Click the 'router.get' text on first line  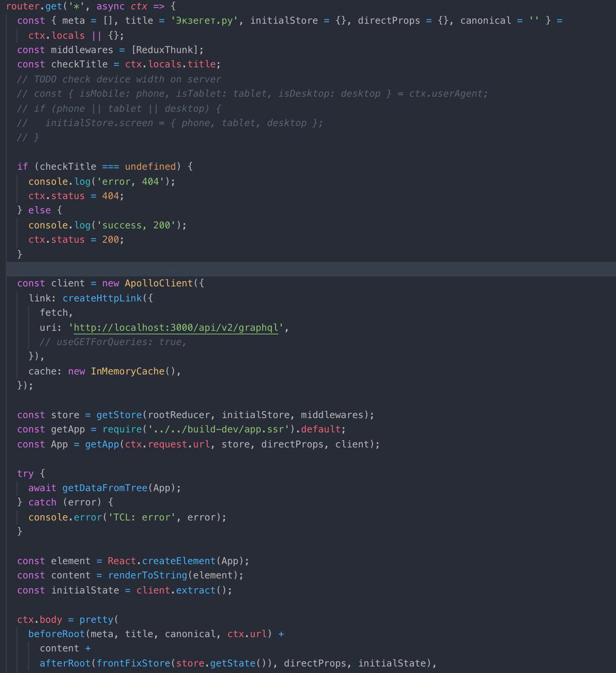[34, 6]
